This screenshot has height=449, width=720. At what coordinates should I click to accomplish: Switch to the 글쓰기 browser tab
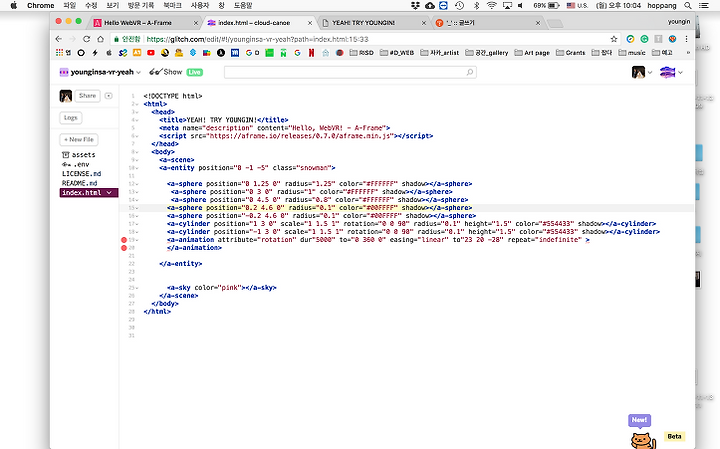[488, 22]
